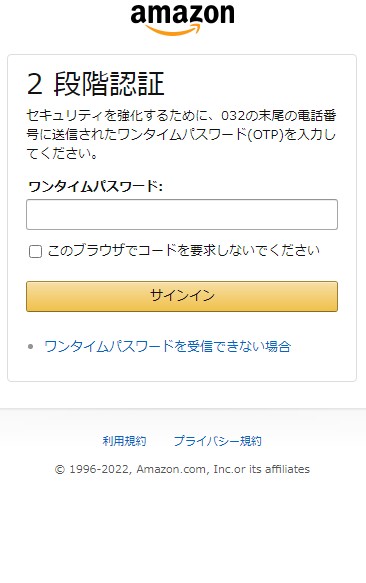This screenshot has width=366, height=583.
Task: Open the 利用規約 footer link
Action: pyautogui.click(x=125, y=441)
